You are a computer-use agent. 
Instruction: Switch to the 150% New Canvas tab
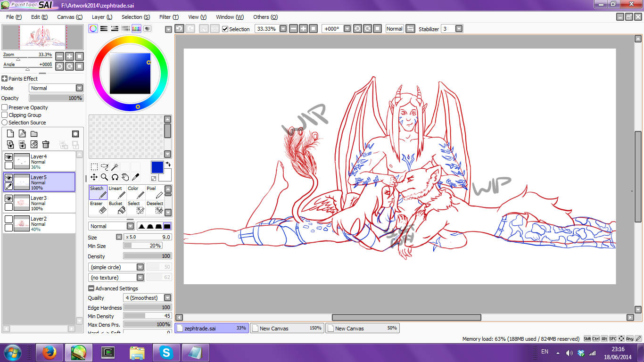287,328
